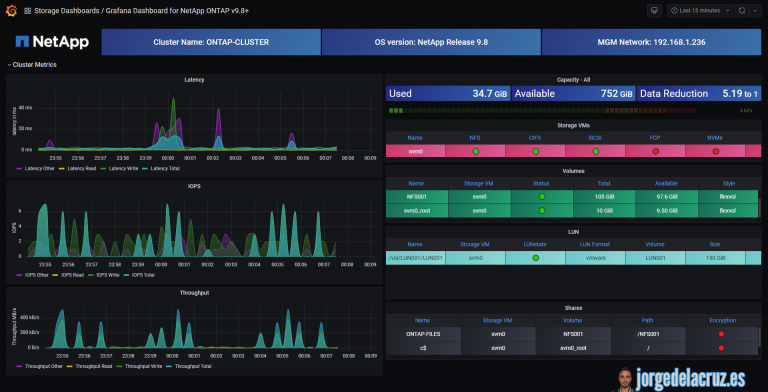Image resolution: width=768 pixels, height=392 pixels.
Task: Sort Shares table by Path column
Action: (648, 320)
